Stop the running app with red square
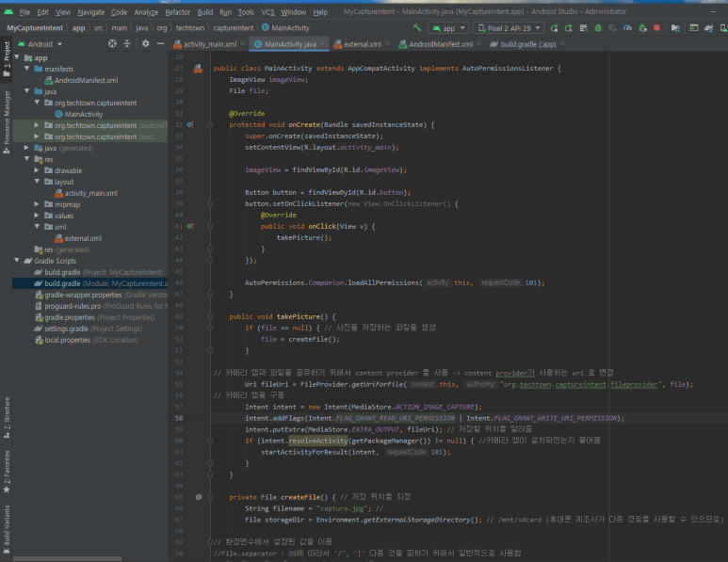This screenshot has width=728, height=562. 657,28
